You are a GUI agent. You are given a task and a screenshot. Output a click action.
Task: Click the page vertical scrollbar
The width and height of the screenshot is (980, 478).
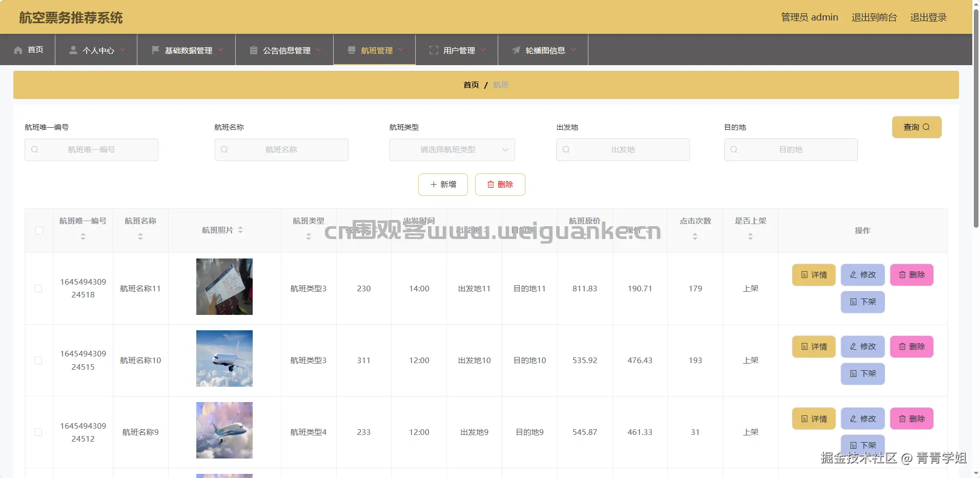pos(976,118)
